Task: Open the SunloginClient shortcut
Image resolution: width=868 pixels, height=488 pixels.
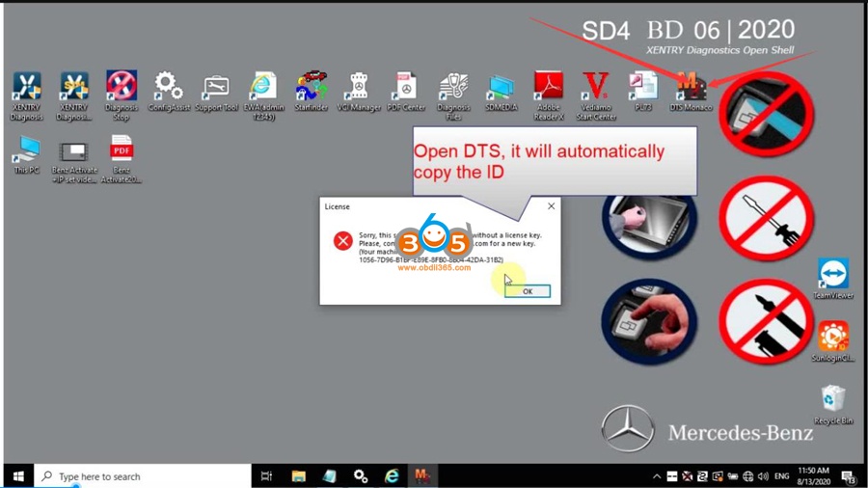Action: (x=833, y=341)
